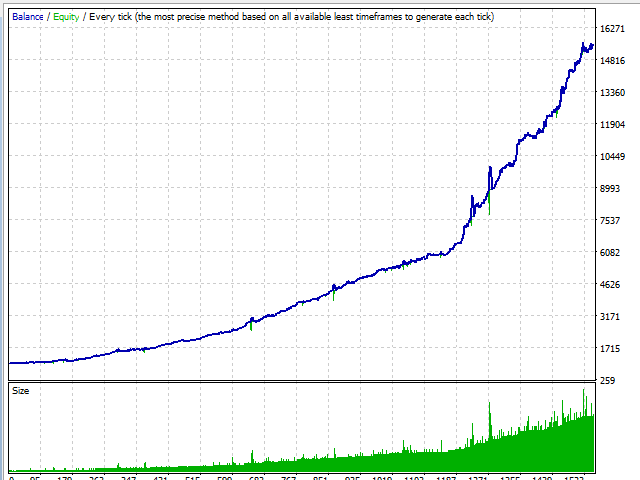Click the 6082 axis value
The image size is (640, 480).
(x=610, y=253)
